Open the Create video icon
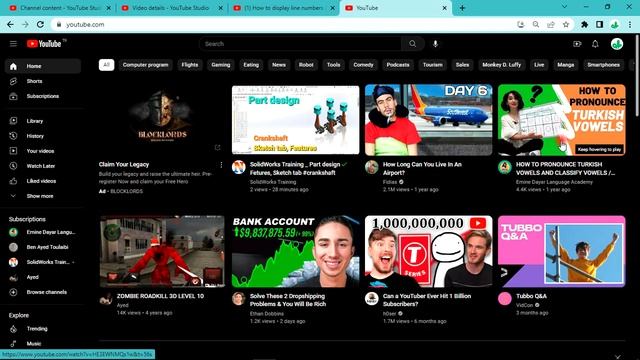Image resolution: width=640 pixels, height=360 pixels. click(x=577, y=44)
